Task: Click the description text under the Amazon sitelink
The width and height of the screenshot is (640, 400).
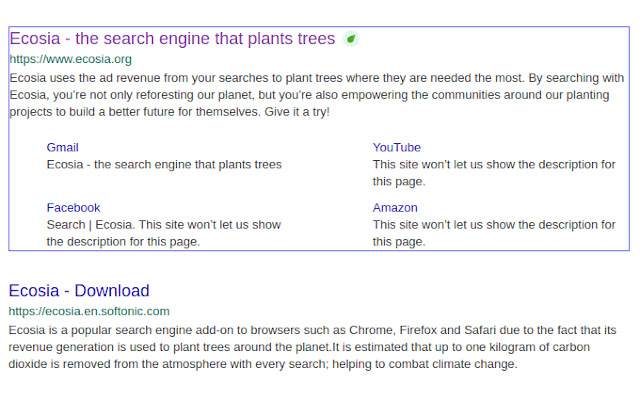Action: click(494, 233)
